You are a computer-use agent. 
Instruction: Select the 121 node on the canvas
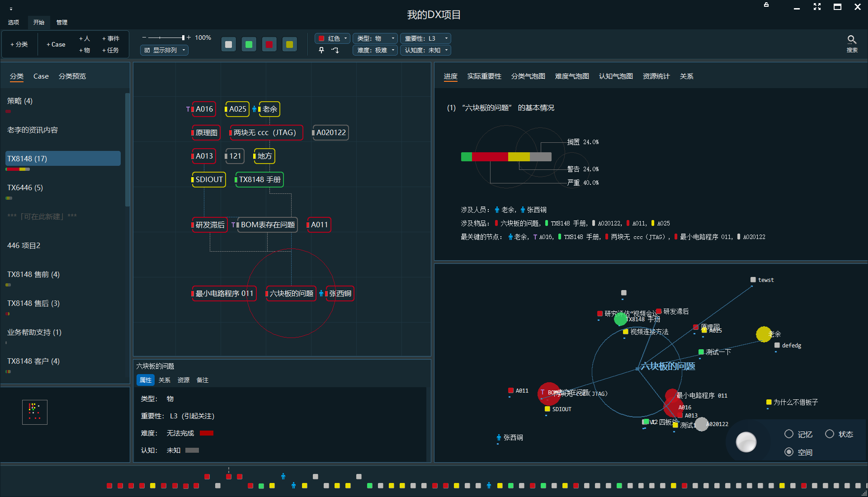(x=235, y=156)
